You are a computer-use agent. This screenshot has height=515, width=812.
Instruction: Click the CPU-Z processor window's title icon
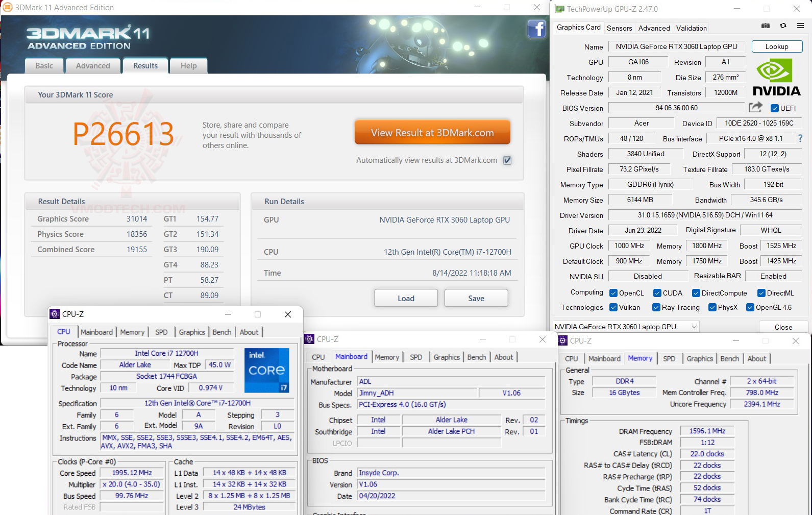pyautogui.click(x=55, y=314)
